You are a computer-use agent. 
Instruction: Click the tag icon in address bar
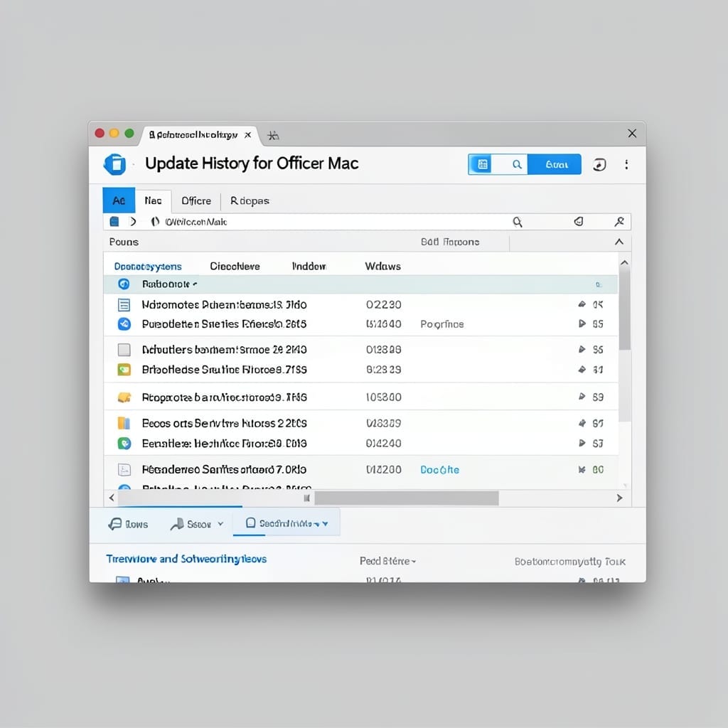tap(578, 222)
